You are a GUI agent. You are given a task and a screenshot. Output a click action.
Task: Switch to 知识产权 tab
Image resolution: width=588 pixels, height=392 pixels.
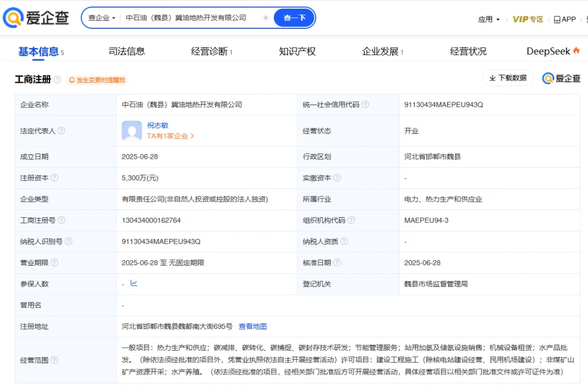pos(297,51)
